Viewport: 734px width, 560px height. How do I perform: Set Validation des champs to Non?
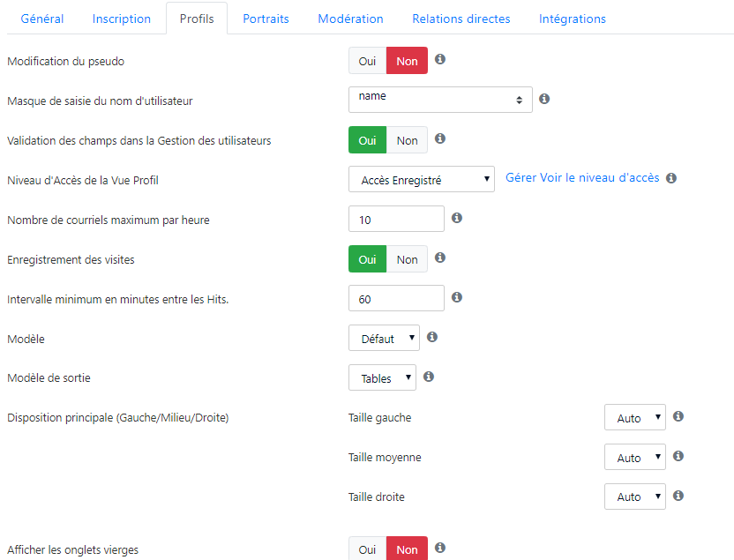[x=407, y=140]
